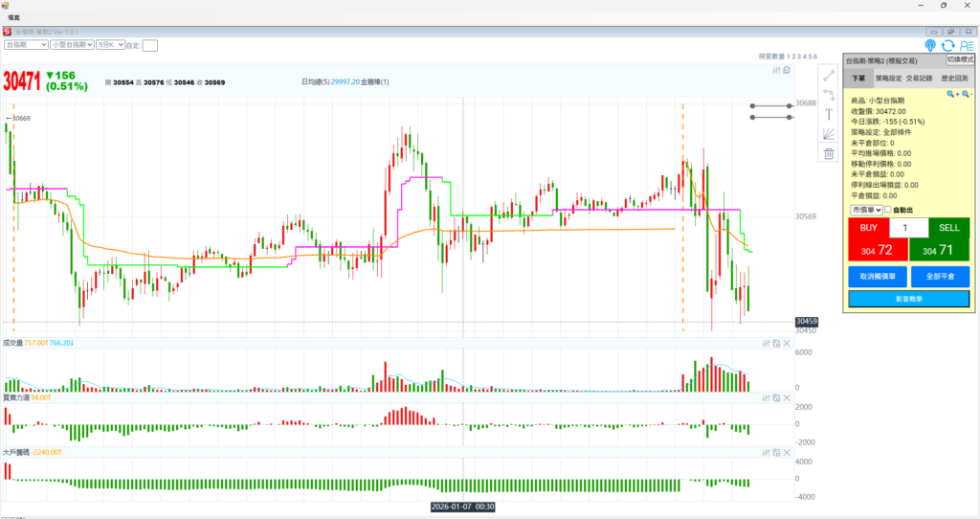Open the 5分K timeframe dropdown
The width and height of the screenshot is (980, 519).
click(x=107, y=44)
